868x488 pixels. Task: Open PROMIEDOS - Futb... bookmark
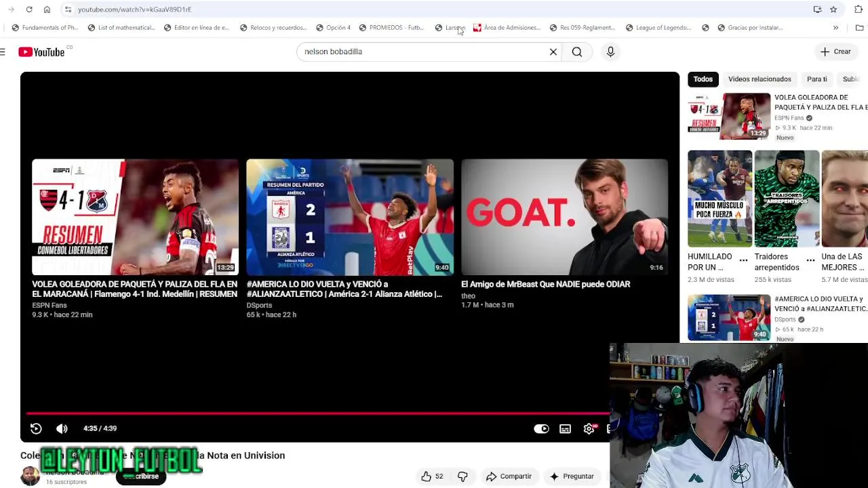coord(391,28)
